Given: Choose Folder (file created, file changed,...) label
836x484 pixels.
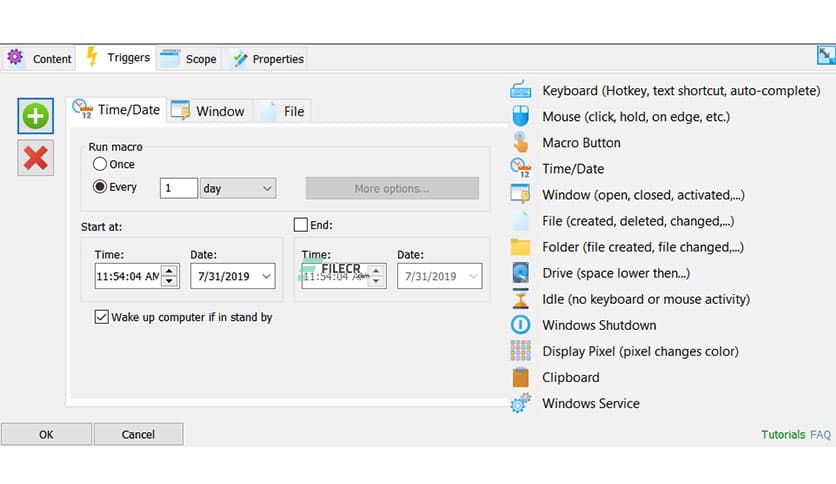Looking at the screenshot, I should (x=642, y=247).
